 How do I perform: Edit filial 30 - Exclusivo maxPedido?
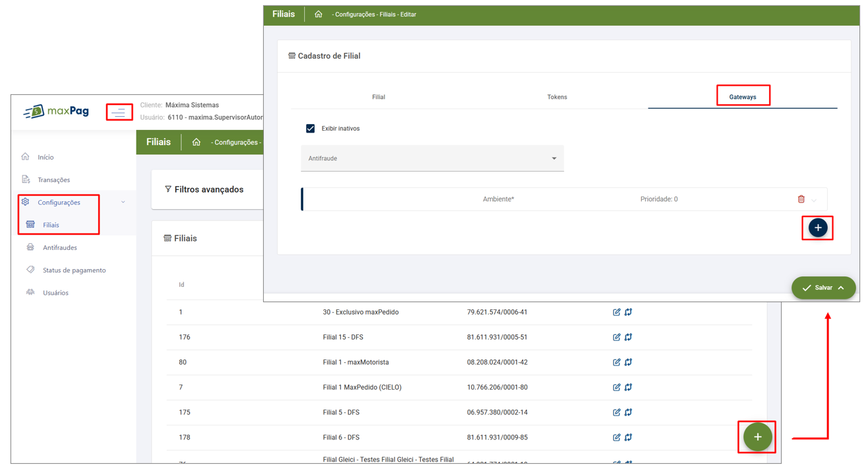tap(616, 312)
